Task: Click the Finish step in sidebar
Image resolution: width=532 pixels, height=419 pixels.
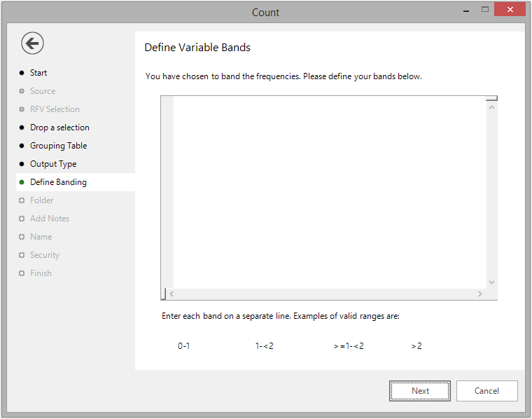Action: point(41,273)
